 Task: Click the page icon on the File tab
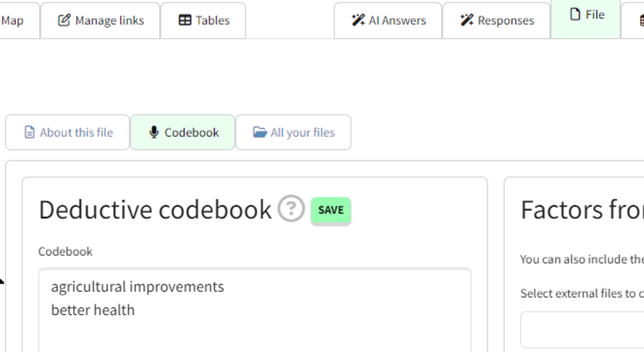pos(575,15)
